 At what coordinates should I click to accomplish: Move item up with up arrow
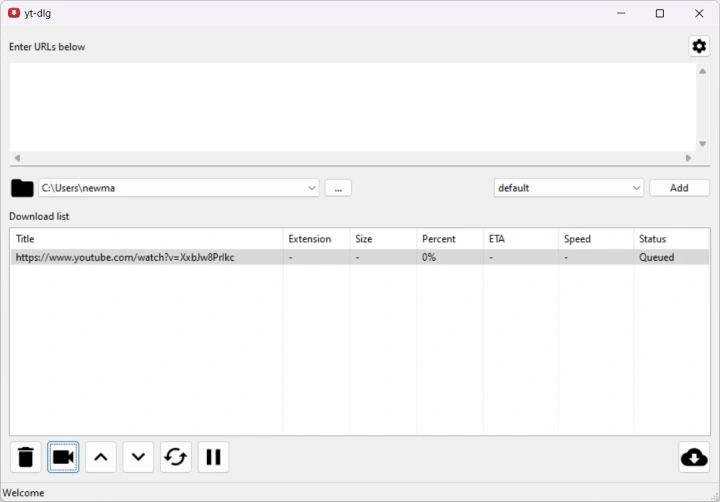click(100, 457)
